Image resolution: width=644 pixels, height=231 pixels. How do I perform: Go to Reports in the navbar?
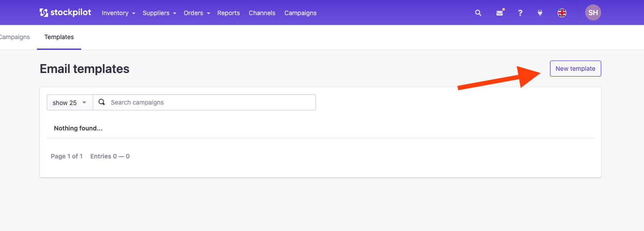[229, 13]
